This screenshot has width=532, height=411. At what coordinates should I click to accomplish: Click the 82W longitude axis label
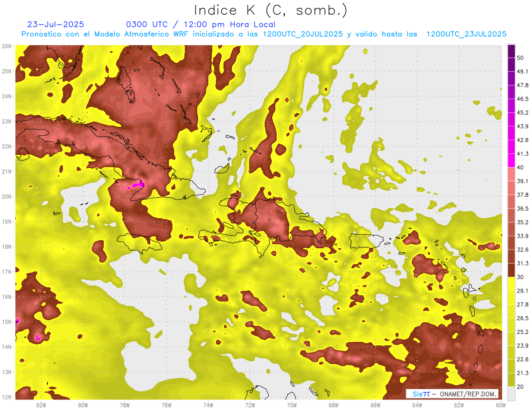click(x=41, y=405)
